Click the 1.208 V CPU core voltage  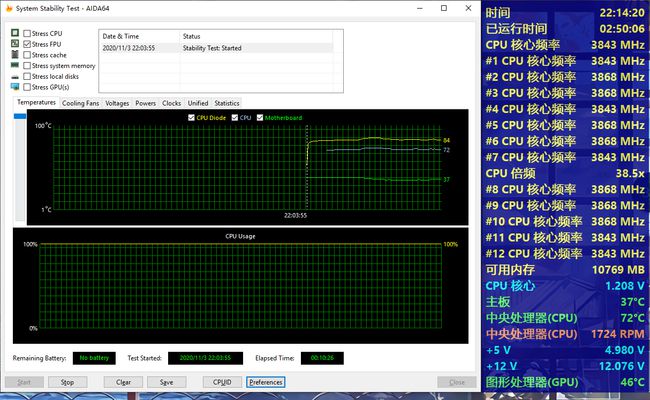pyautogui.click(x=625, y=286)
